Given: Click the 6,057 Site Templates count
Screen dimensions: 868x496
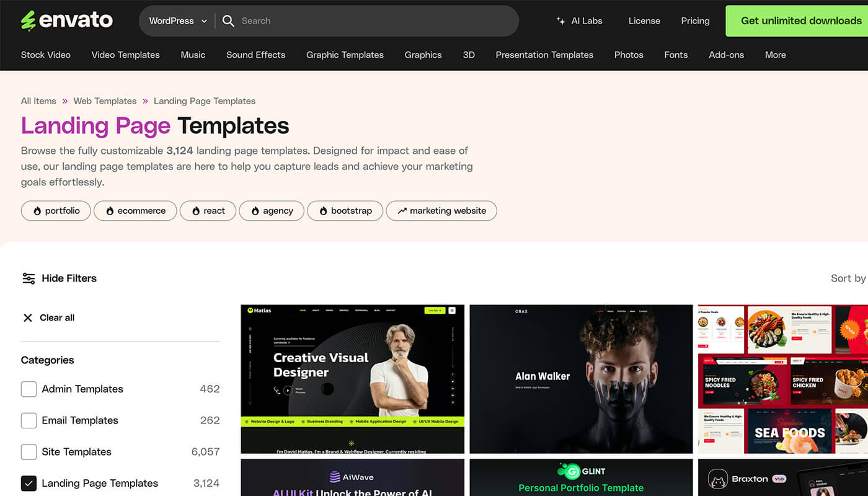Looking at the screenshot, I should pos(205,452).
